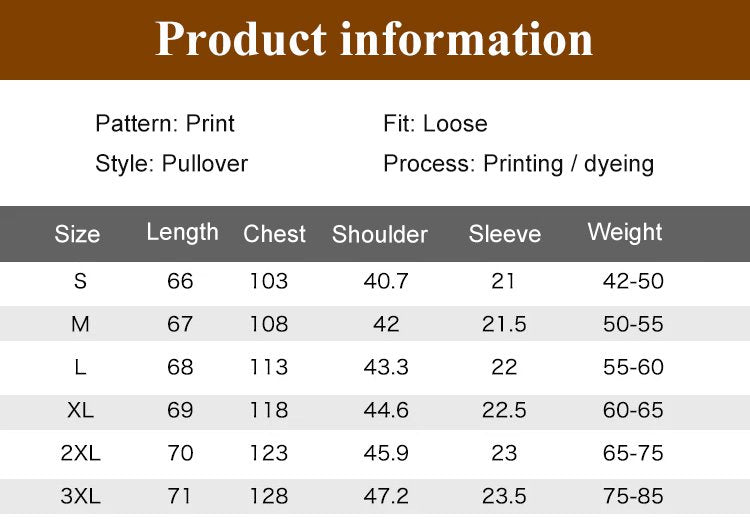Click the Weight column header
Image resolution: width=750 pixels, height=531 pixels.
click(x=625, y=233)
